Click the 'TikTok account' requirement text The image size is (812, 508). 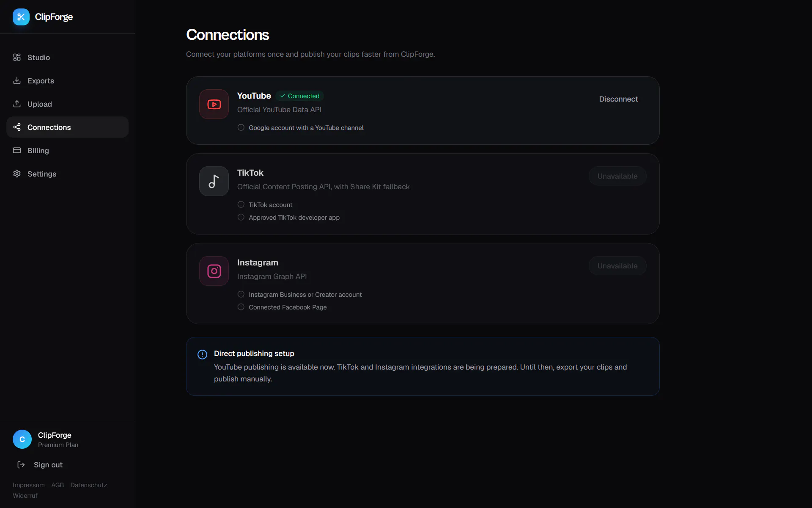coord(271,205)
